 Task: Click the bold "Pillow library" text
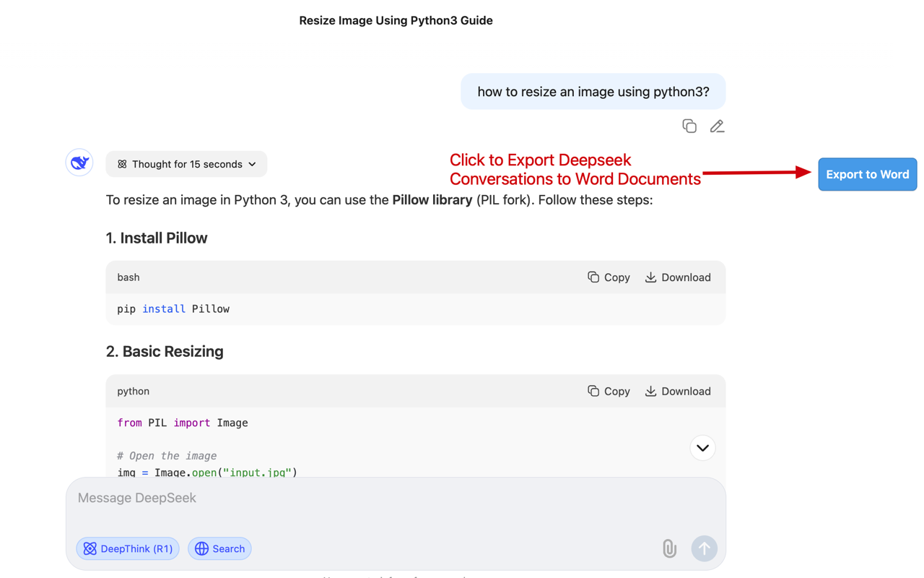[x=432, y=200]
